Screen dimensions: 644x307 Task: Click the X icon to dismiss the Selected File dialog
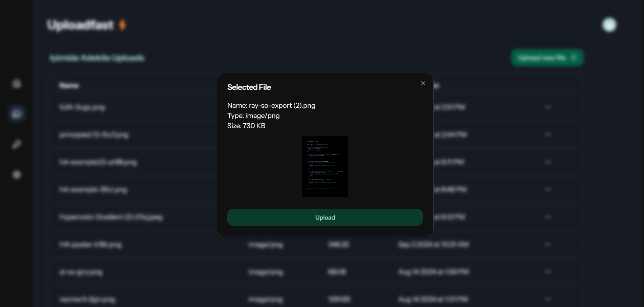coord(423,83)
